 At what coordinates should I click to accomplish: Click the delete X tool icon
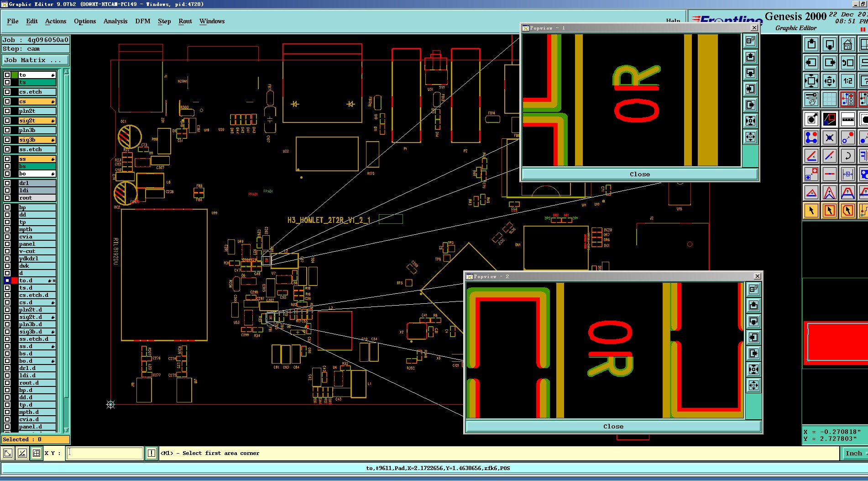click(830, 137)
